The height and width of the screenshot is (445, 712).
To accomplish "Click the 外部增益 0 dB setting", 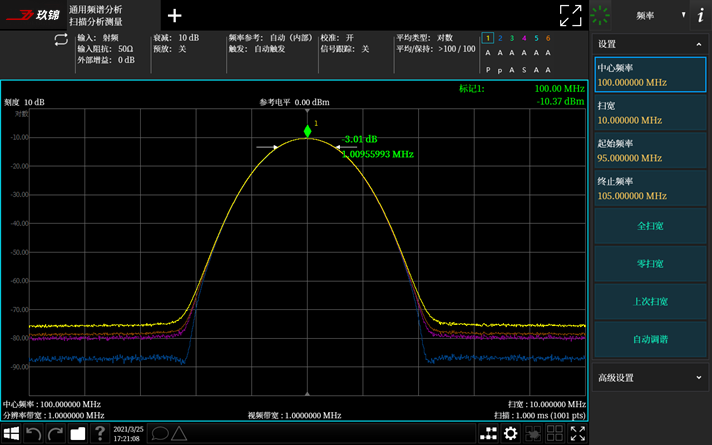I will (x=106, y=59).
